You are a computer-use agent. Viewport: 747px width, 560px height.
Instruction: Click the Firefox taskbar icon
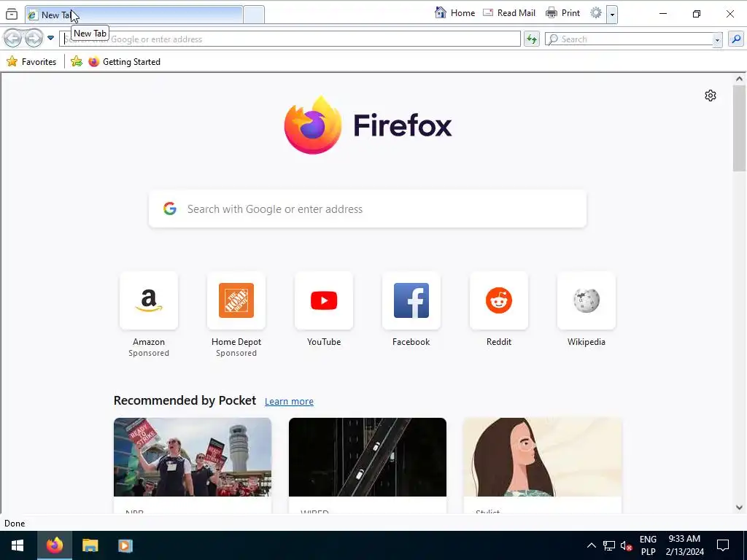(x=54, y=545)
